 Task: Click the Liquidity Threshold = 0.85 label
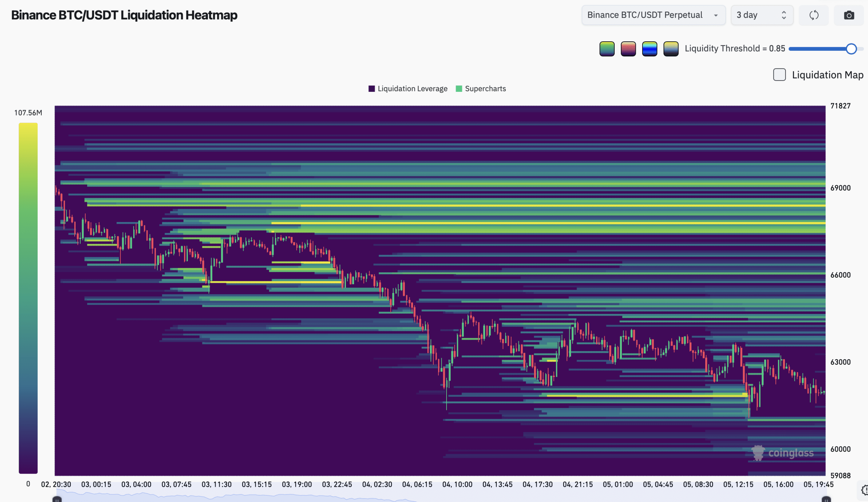coord(735,48)
